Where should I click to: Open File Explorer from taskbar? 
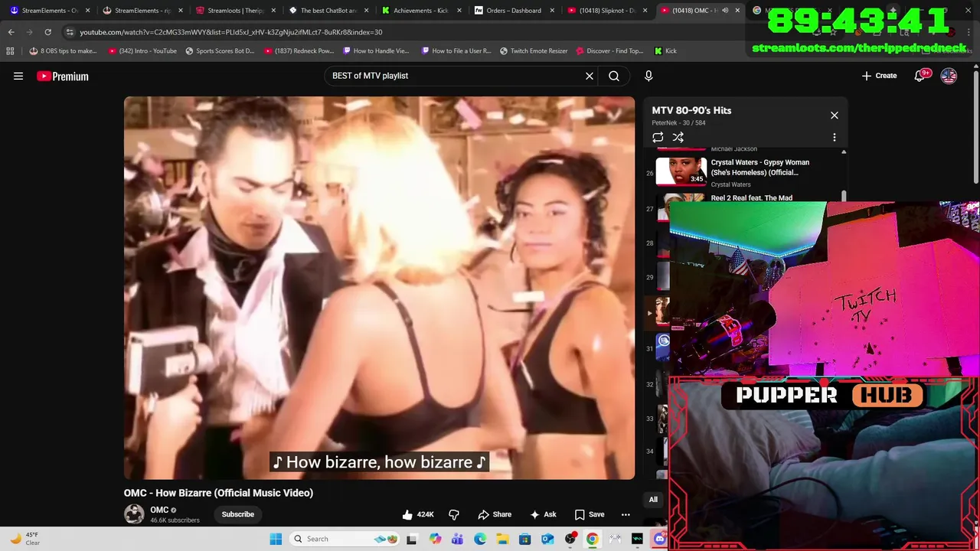click(x=502, y=539)
